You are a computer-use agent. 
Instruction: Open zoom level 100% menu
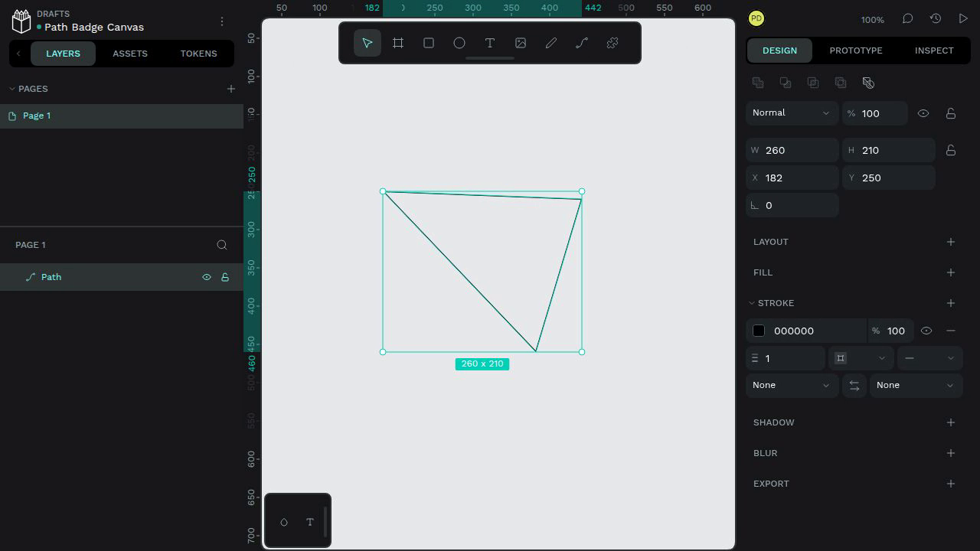point(872,20)
